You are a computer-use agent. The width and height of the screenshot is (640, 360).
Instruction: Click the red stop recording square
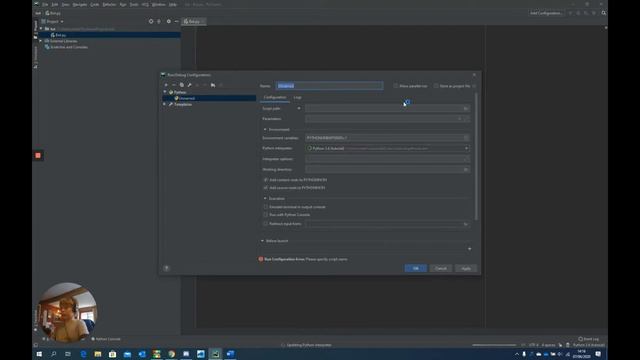click(38, 156)
